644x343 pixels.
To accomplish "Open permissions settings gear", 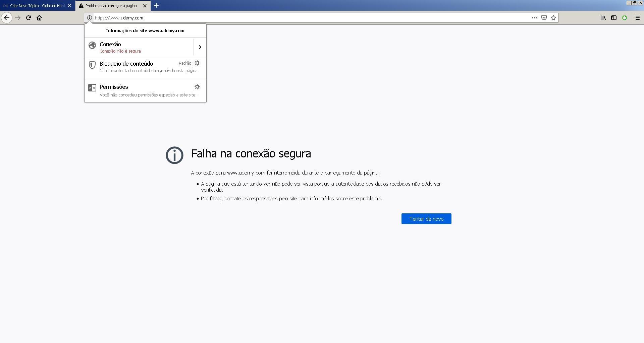I will [197, 87].
